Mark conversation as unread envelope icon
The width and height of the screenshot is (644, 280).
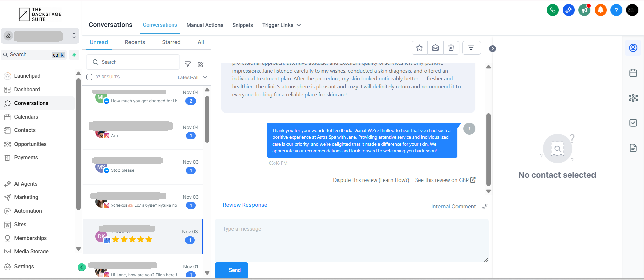pos(435,48)
